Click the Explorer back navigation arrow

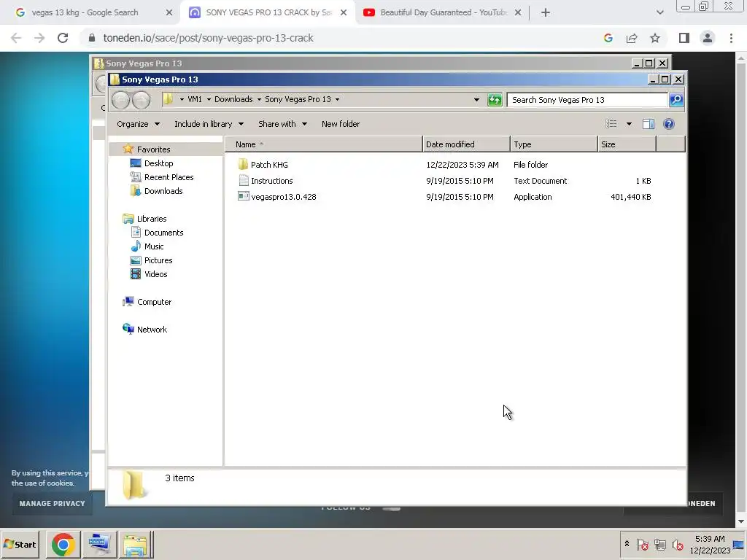120,100
